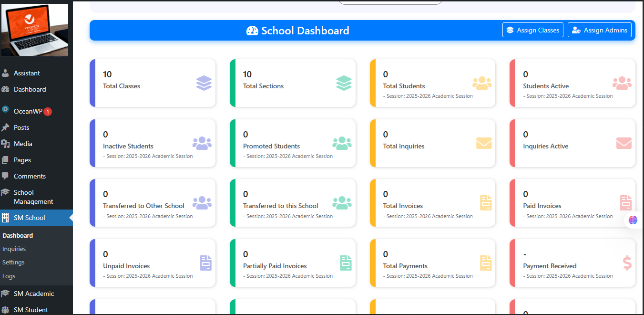Click the Inquiries Active envelope icon
The height and width of the screenshot is (315, 644).
[624, 143]
